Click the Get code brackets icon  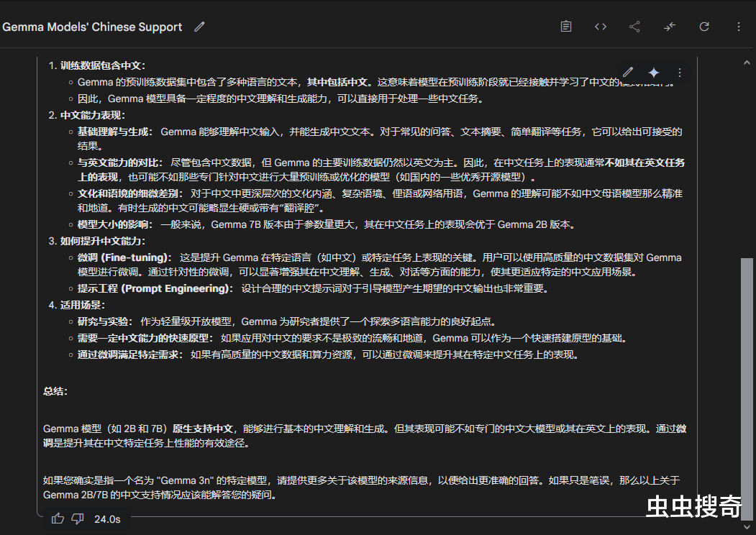[x=600, y=27]
